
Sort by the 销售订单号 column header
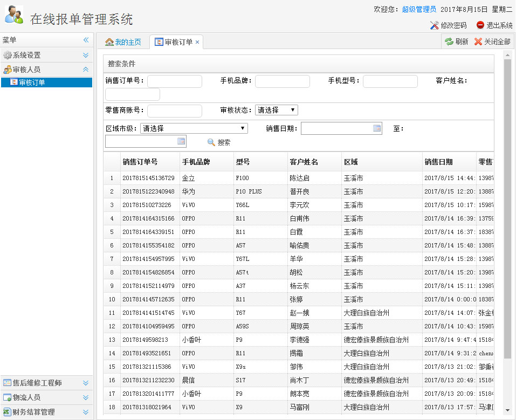[x=140, y=162]
